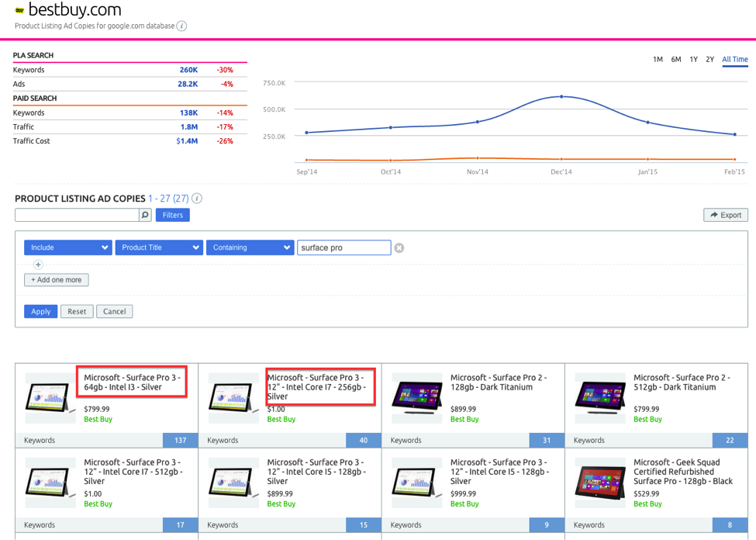Screen dimensions: 756x540
Task: Click the 22 keywords count
Action: [x=730, y=440]
